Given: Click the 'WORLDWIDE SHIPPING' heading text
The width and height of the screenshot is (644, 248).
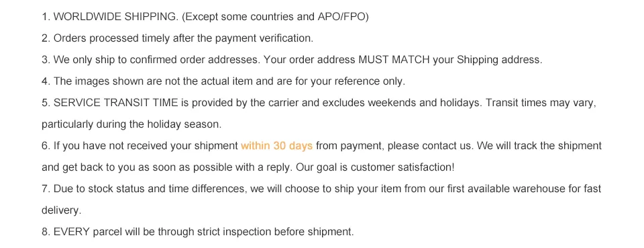Looking at the screenshot, I should coord(115,17).
